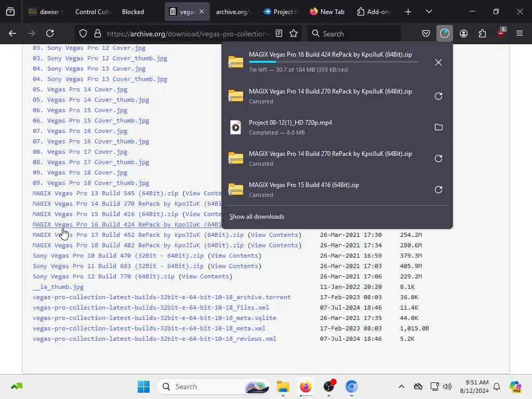Select the Vegas Pro 16 download progress bar
Viewport: 532px width, 399px height.
(334, 62)
